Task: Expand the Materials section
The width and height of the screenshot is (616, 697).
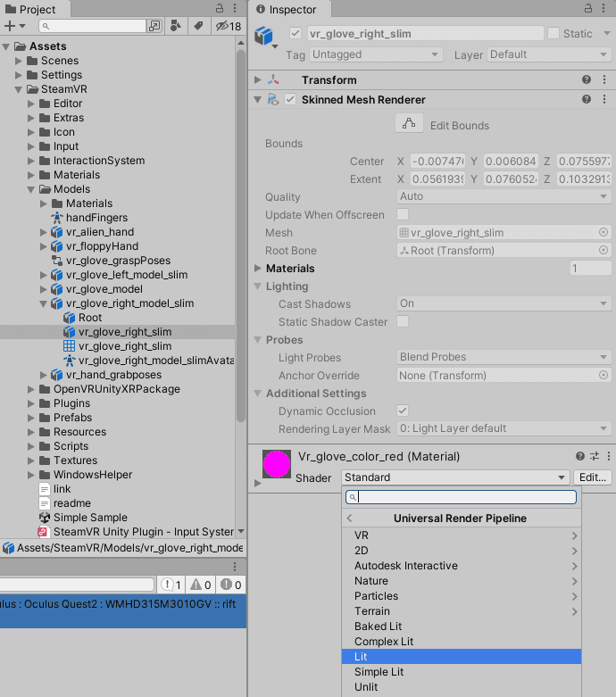Action: point(259,269)
